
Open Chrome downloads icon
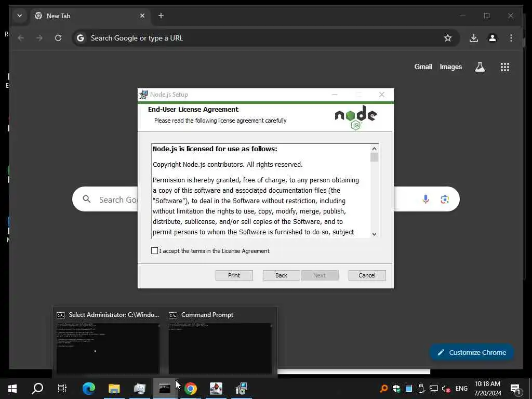click(474, 38)
